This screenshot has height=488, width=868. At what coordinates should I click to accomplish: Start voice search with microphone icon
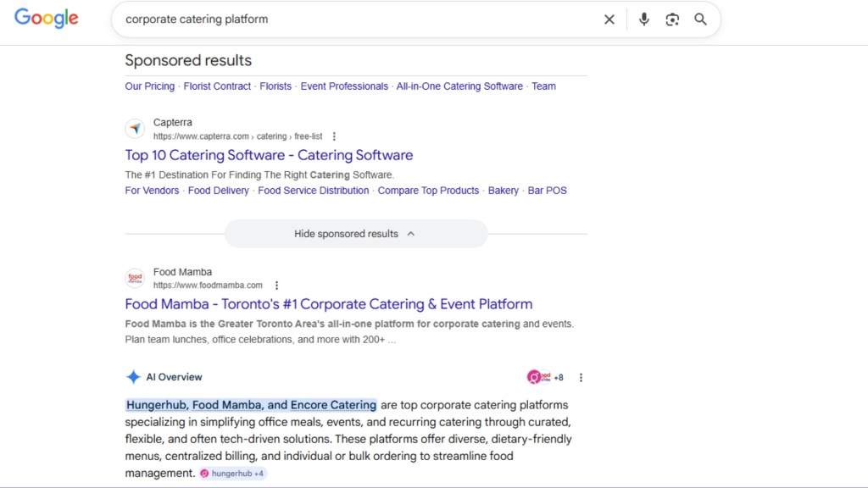[644, 19]
